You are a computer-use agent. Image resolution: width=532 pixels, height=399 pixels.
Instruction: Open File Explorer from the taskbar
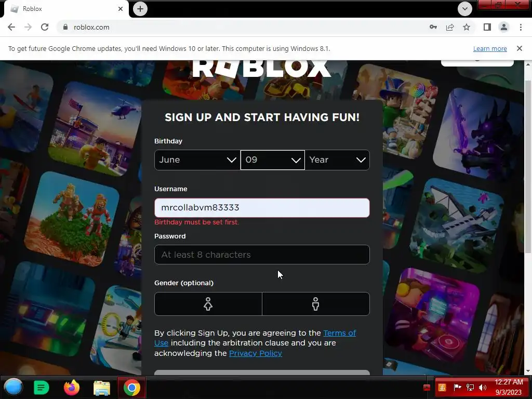point(102,388)
